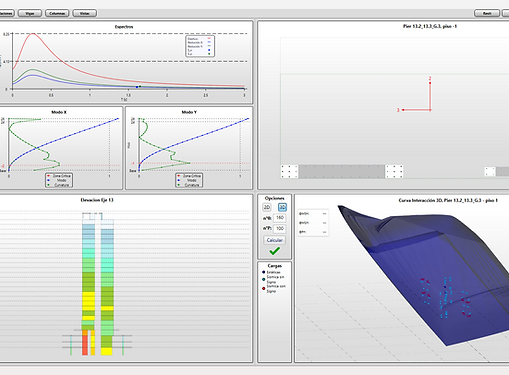Select the left boundary element with rebar dots
Image resolution: width=509 pixels, height=375 pixels.
point(289,171)
